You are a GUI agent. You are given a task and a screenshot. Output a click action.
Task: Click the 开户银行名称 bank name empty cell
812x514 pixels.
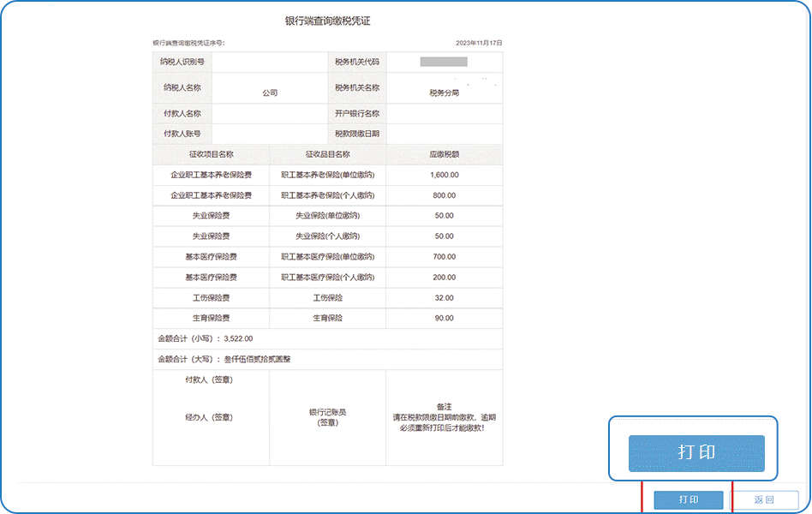(444, 113)
